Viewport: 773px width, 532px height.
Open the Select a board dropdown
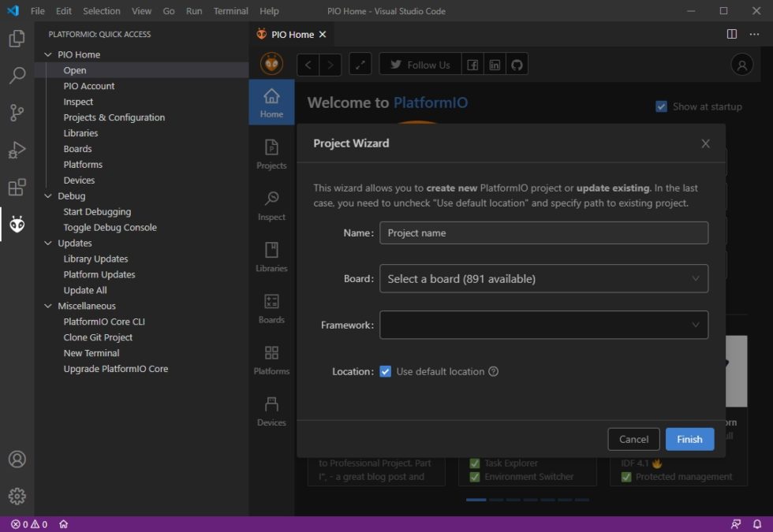tap(543, 278)
